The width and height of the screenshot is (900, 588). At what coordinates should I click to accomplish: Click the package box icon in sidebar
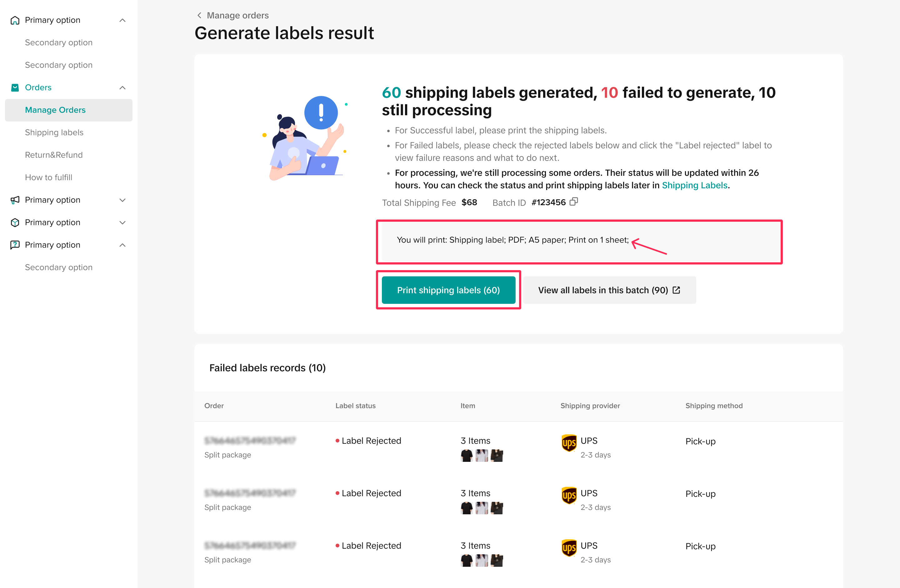click(x=15, y=223)
